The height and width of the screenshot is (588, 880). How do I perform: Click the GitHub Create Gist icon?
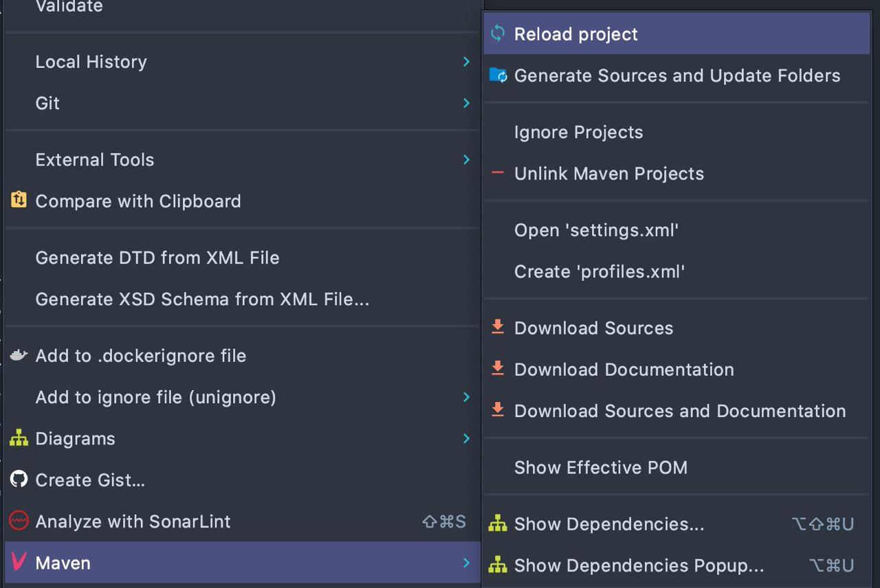point(19,479)
